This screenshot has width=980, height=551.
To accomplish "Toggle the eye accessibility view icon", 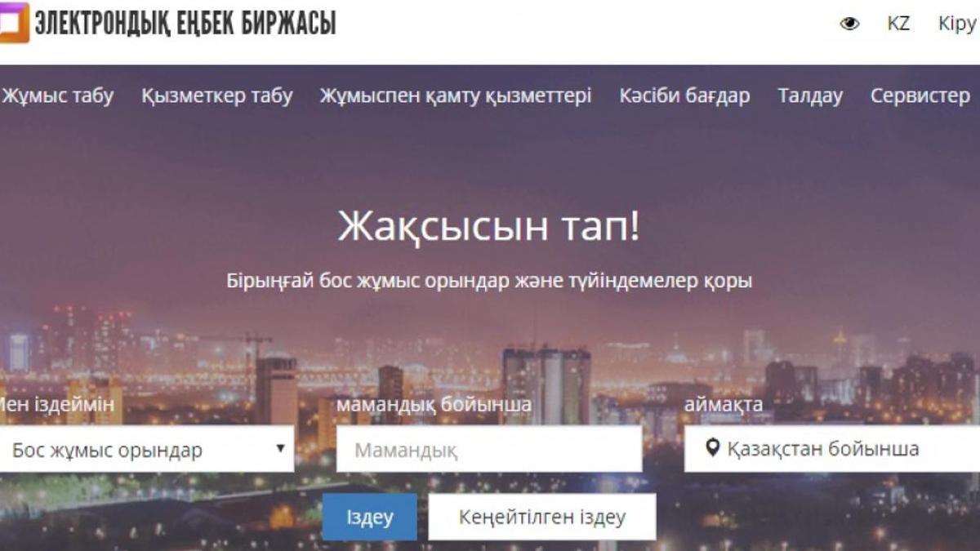I will click(x=849, y=24).
